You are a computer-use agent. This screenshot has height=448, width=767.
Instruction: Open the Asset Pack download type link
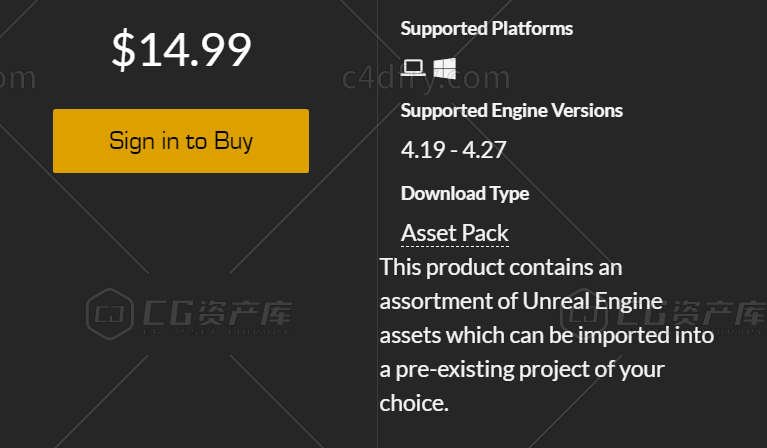pyautogui.click(x=455, y=233)
